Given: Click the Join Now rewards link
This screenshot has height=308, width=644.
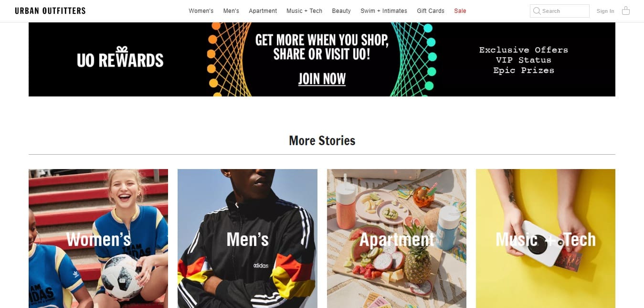Looking at the screenshot, I should point(322,79).
